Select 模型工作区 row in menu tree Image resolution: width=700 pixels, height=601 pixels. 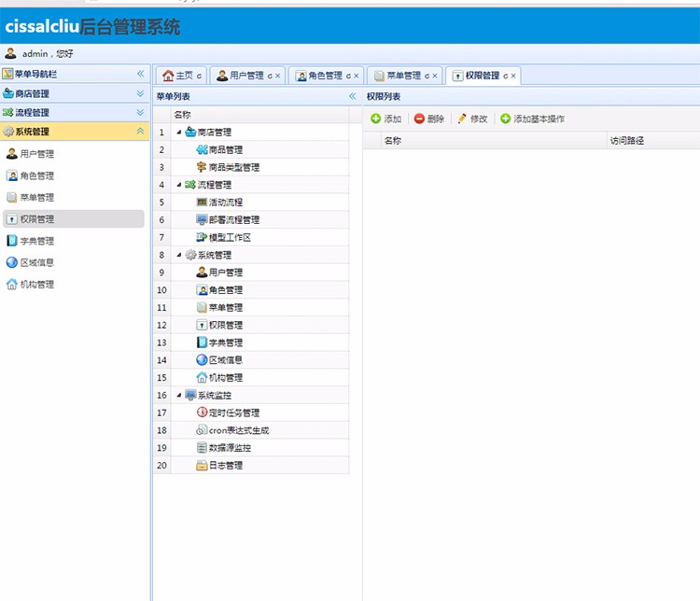tap(251, 238)
